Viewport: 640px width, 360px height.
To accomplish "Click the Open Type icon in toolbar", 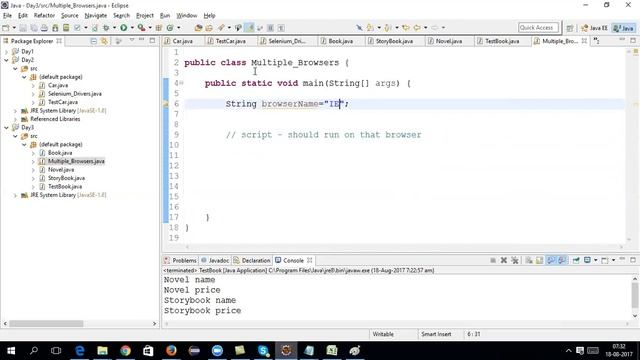I will pos(198,28).
